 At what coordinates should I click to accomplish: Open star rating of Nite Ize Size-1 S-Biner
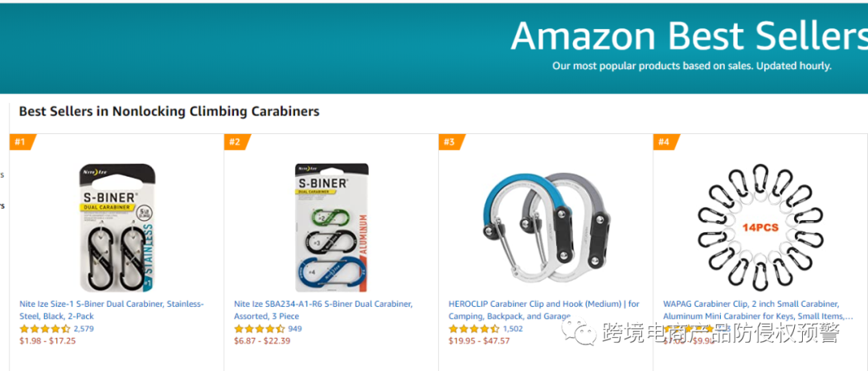(45, 328)
